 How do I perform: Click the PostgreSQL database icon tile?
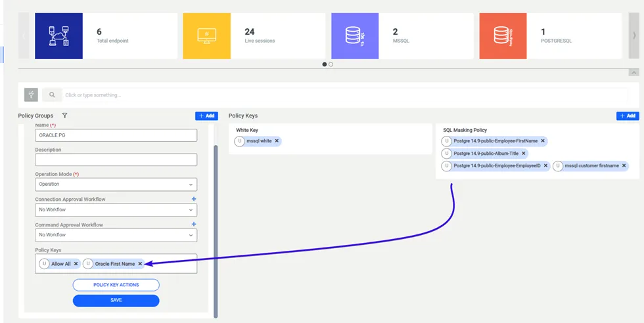[x=503, y=35]
